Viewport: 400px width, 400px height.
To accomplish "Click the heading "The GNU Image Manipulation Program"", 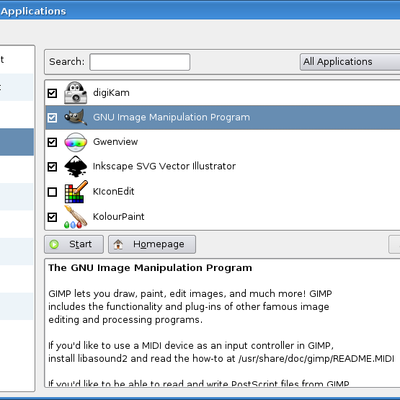I will coord(150,268).
